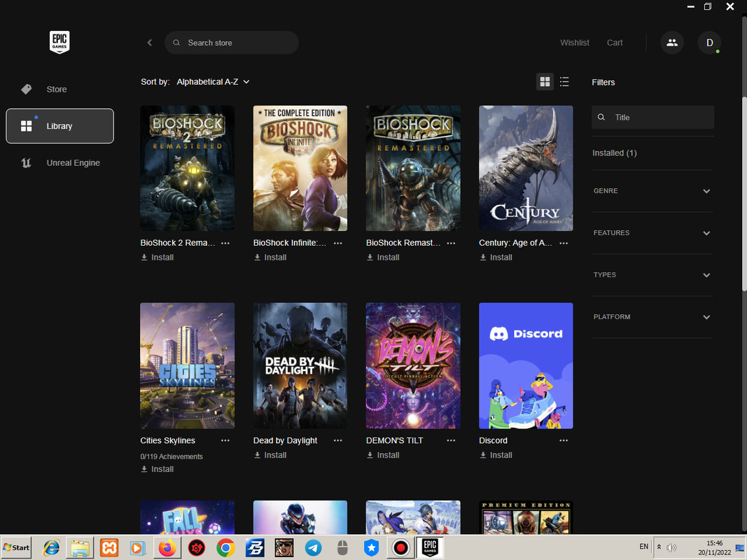Open the Sort by Alphabetical A-Z dropdown
Viewport: 747px width, 560px height.
[x=213, y=82]
